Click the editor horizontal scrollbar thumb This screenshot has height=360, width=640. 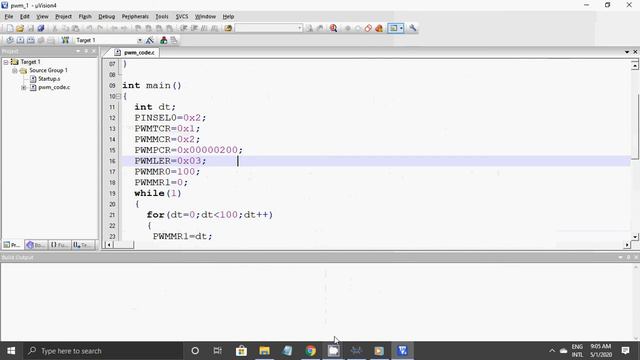click(124, 245)
